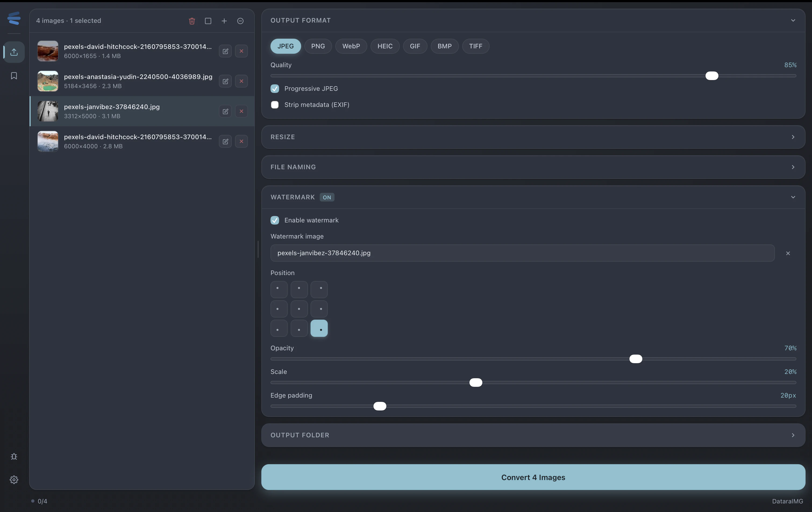Image resolution: width=812 pixels, height=512 pixels.
Task: Collapse the Watermark section chevron
Action: tap(793, 197)
